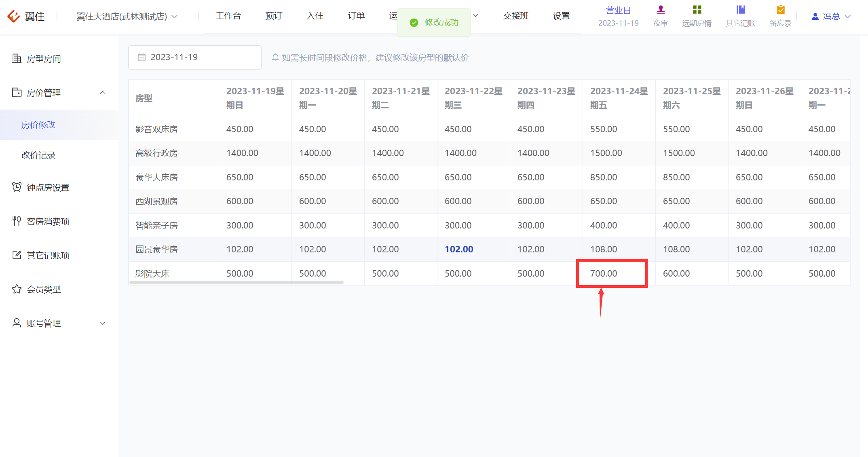Viewport: 868px width, 457px height.
Task: Click the price table horizontal scrollbar
Action: tap(237, 282)
